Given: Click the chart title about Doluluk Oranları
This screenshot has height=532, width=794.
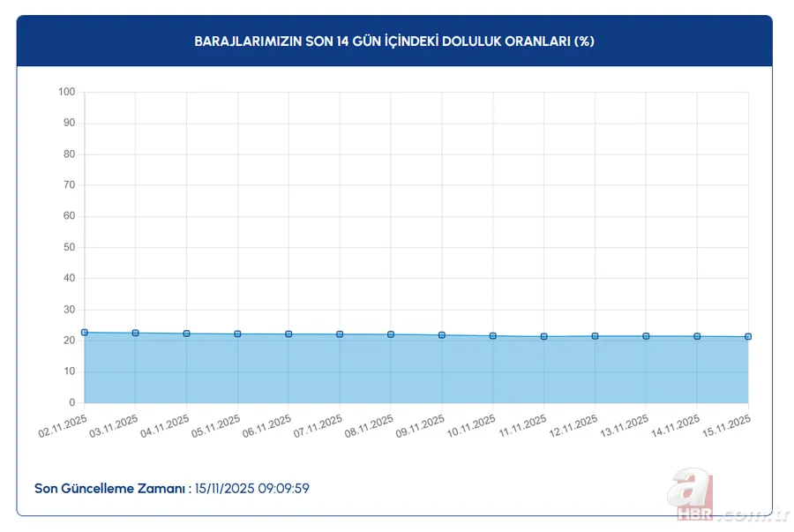Looking at the screenshot, I should [x=394, y=41].
